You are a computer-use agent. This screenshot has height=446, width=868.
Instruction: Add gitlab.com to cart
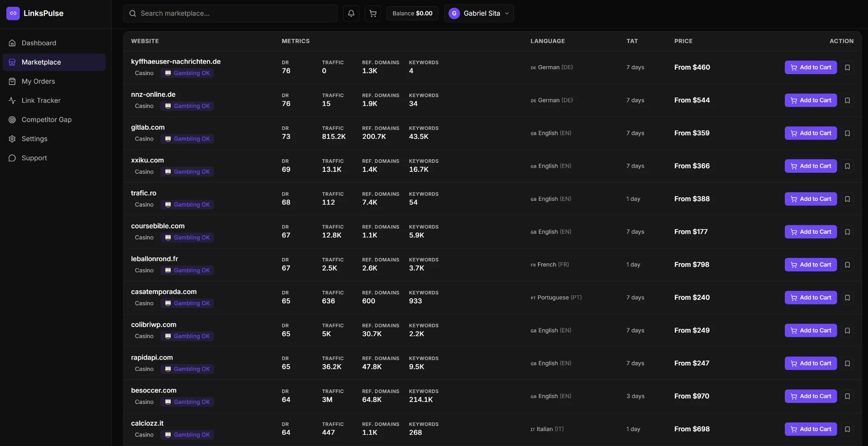point(811,133)
